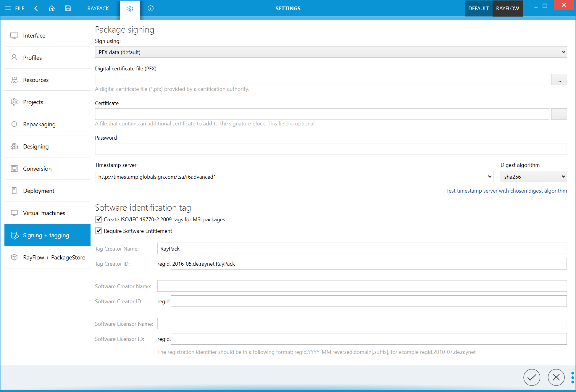Viewport: 576px width, 392px height.
Task: Click the Conversion icon in sidebar
Action: point(14,169)
